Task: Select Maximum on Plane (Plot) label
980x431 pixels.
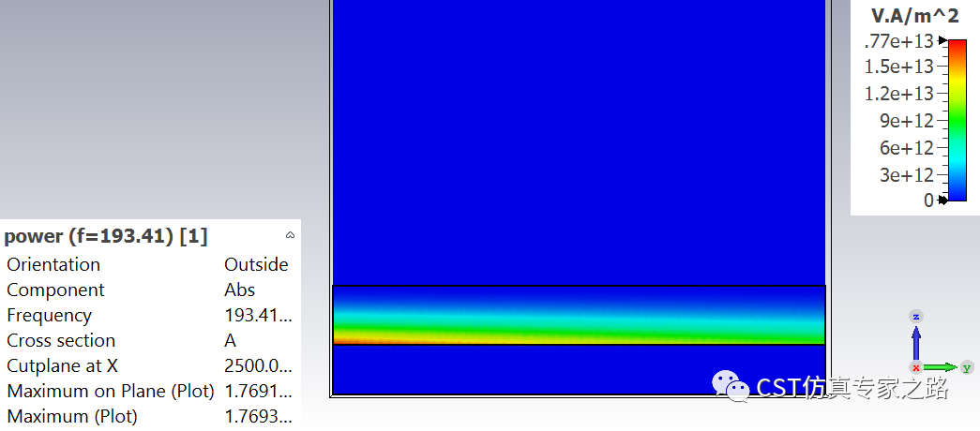Action: [x=111, y=391]
